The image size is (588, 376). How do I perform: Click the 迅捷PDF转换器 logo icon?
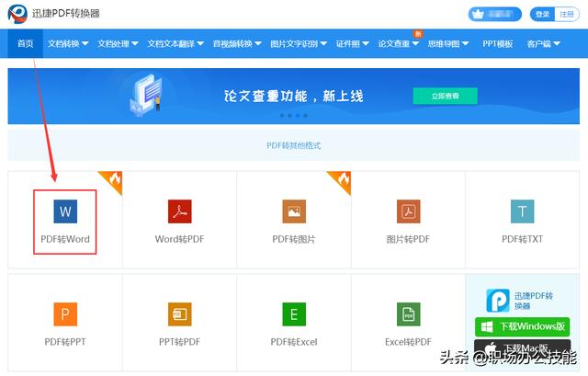tap(17, 14)
